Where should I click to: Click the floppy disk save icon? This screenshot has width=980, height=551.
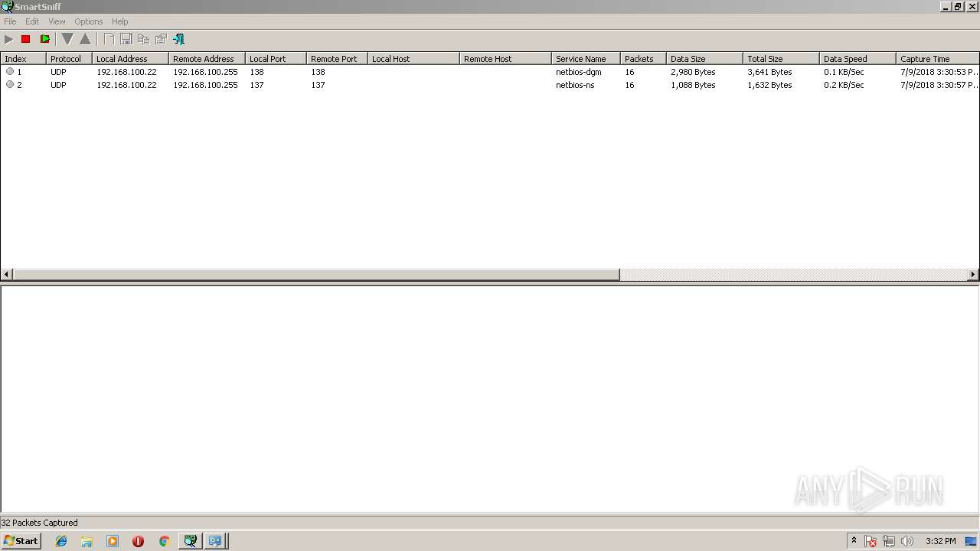tap(126, 39)
